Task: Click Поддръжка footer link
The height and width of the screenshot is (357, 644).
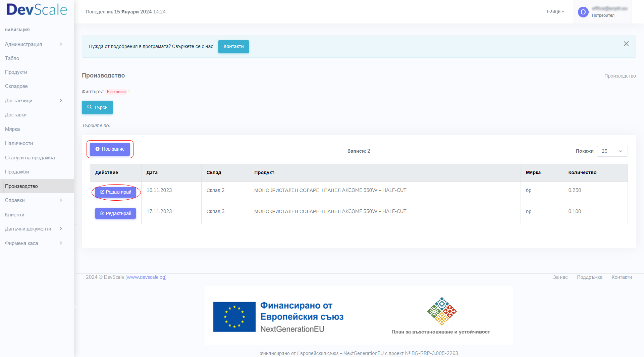Action: coord(589,277)
